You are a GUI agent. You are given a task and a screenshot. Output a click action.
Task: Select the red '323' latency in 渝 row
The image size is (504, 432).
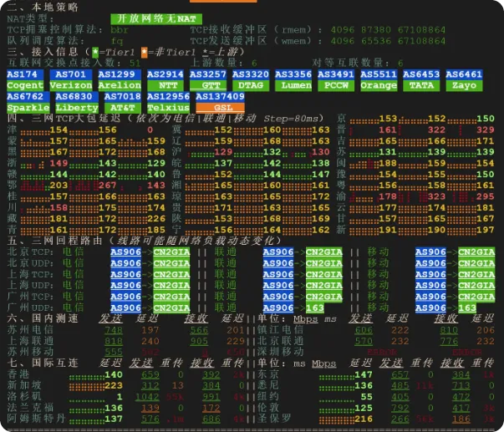pos(436,196)
